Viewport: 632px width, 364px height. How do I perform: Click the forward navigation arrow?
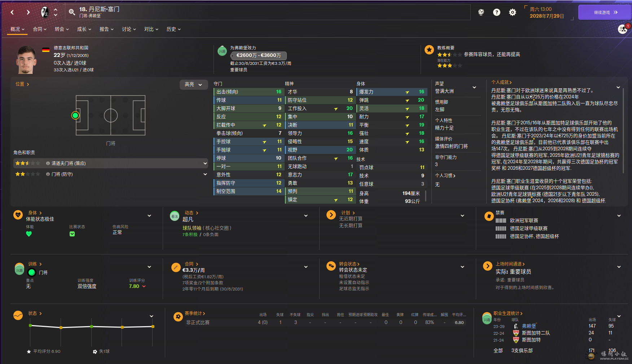pyautogui.click(x=28, y=12)
